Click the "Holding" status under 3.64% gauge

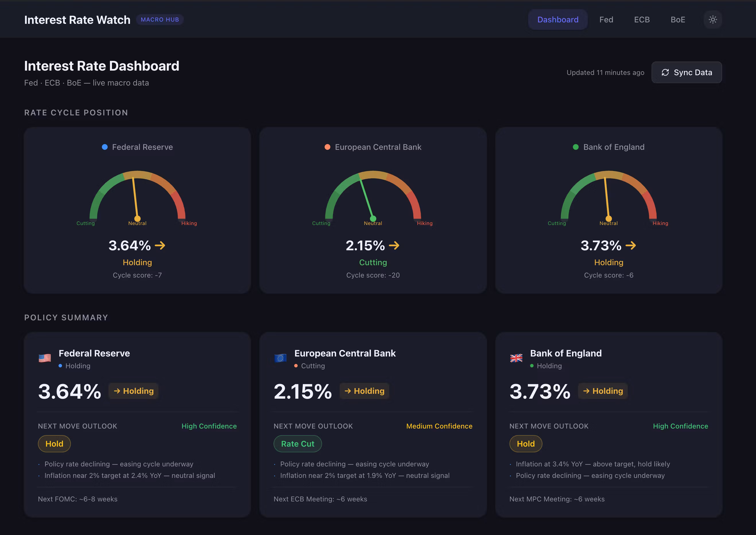[137, 262]
